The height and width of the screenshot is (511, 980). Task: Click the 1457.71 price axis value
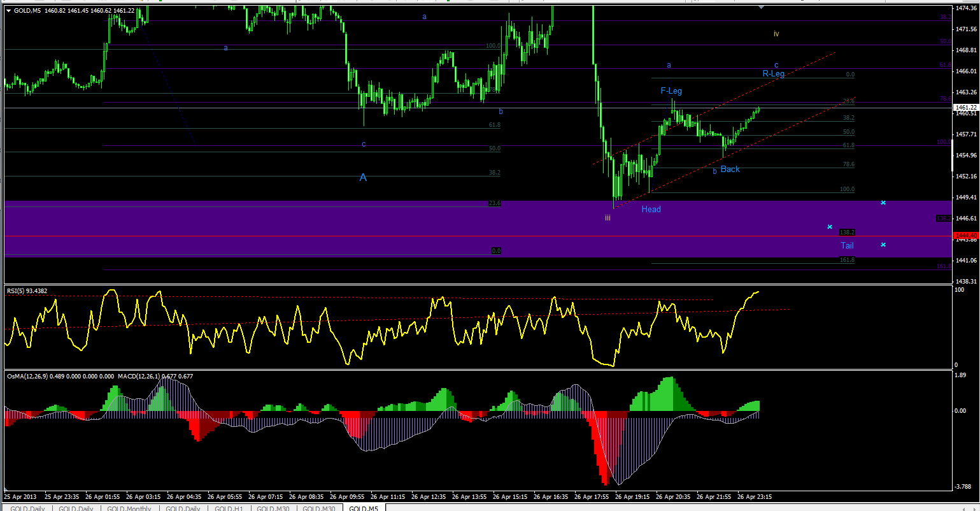pos(966,134)
